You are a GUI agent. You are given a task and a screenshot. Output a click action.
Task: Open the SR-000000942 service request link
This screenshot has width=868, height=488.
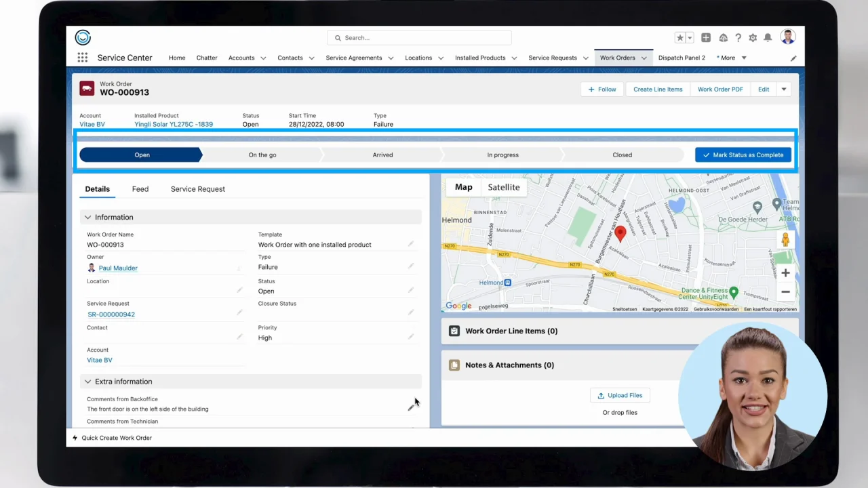pos(111,314)
